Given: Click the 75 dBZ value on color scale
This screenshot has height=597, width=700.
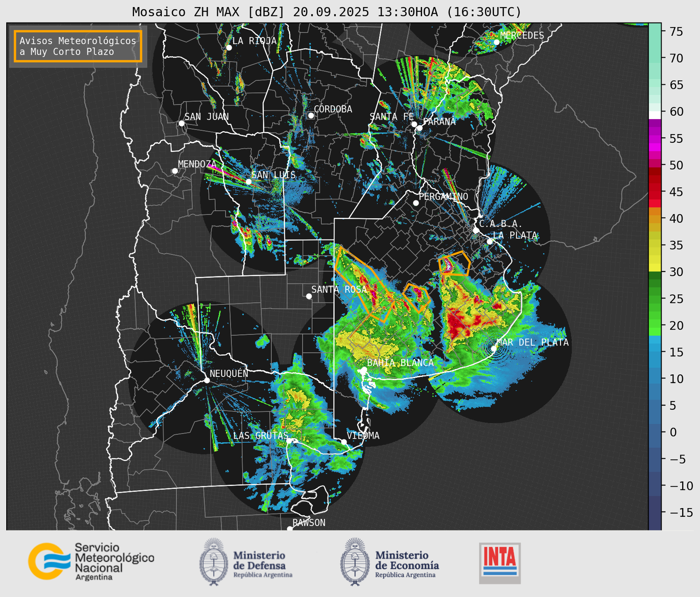Looking at the screenshot, I should (x=676, y=32).
